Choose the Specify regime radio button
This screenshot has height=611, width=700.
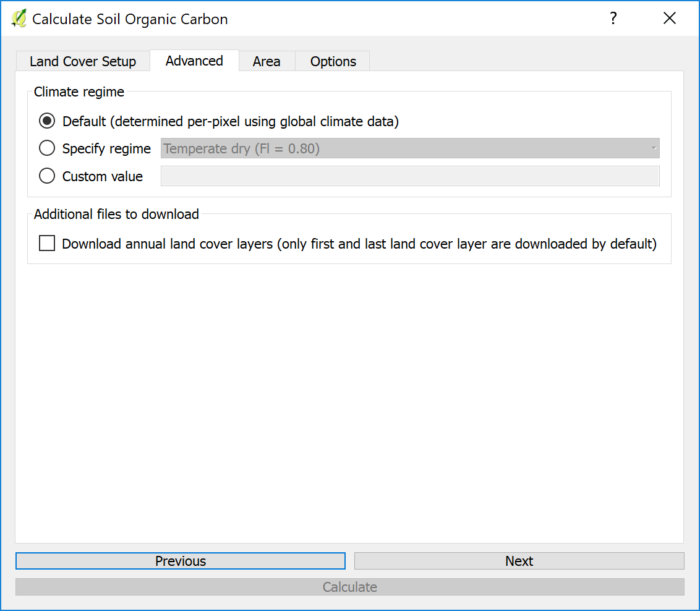(47, 148)
